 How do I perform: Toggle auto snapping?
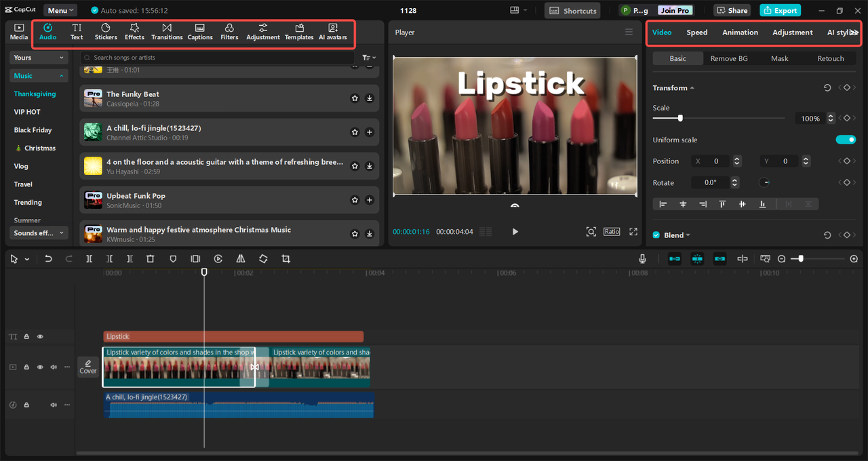point(697,259)
